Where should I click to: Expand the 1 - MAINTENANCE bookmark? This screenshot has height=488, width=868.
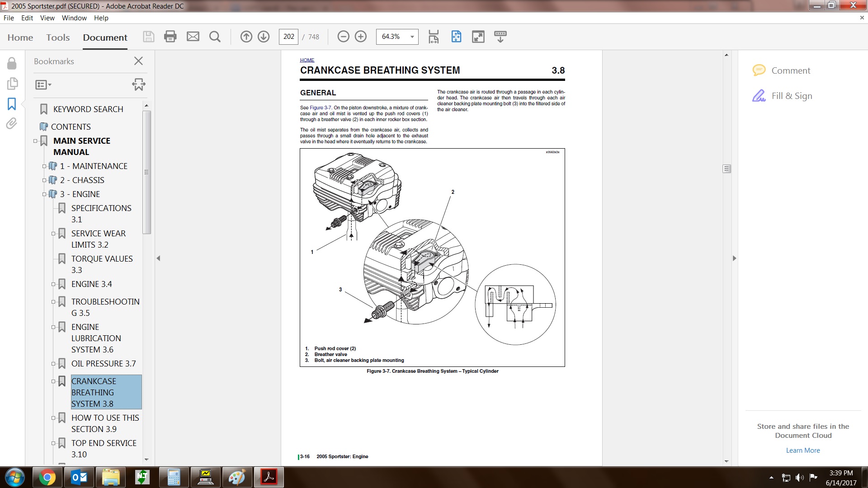pyautogui.click(x=44, y=166)
